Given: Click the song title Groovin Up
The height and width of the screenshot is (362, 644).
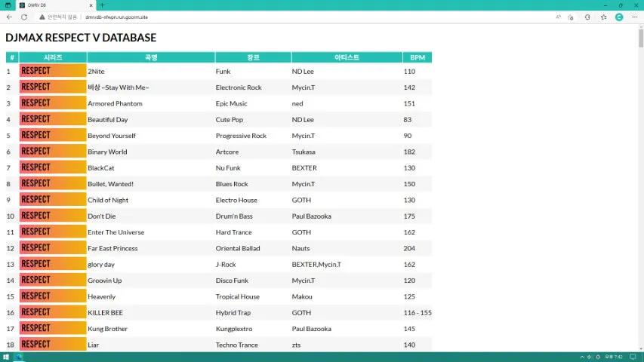Looking at the screenshot, I should (105, 281).
